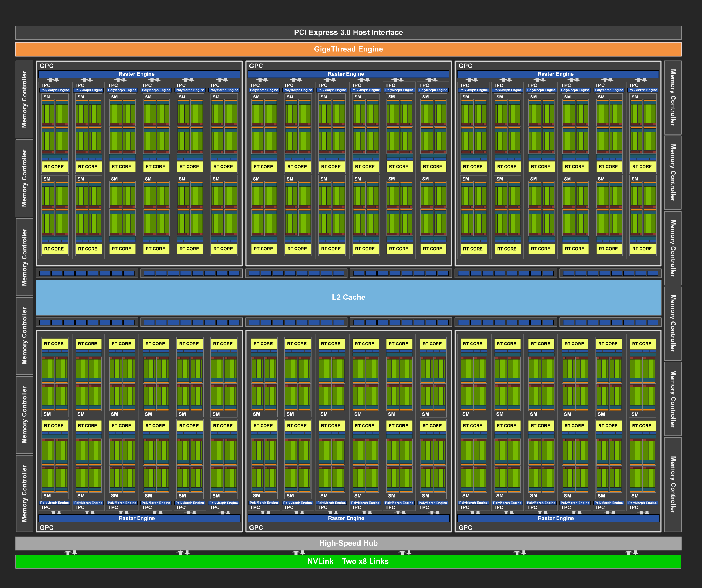702x588 pixels.
Task: Click the GPC label in bottom-middle block
Action: 256,528
